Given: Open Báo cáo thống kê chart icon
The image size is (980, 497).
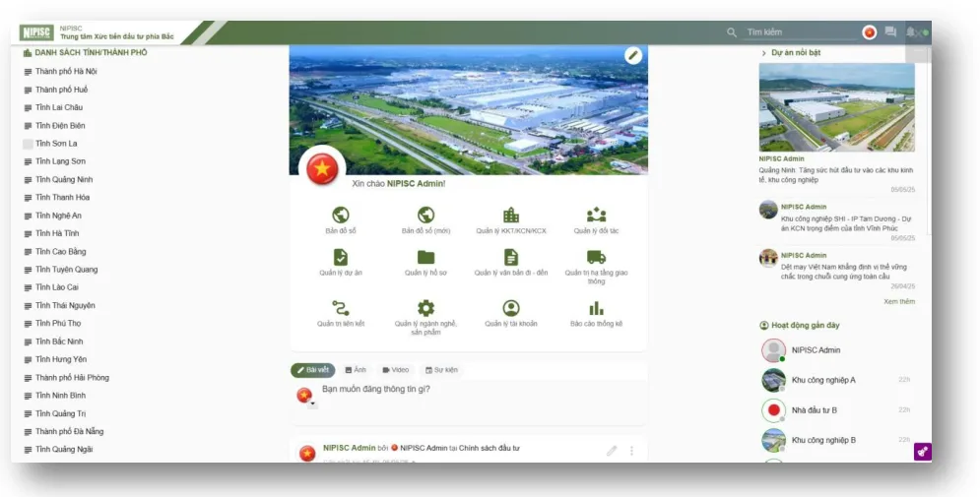Looking at the screenshot, I should [596, 308].
